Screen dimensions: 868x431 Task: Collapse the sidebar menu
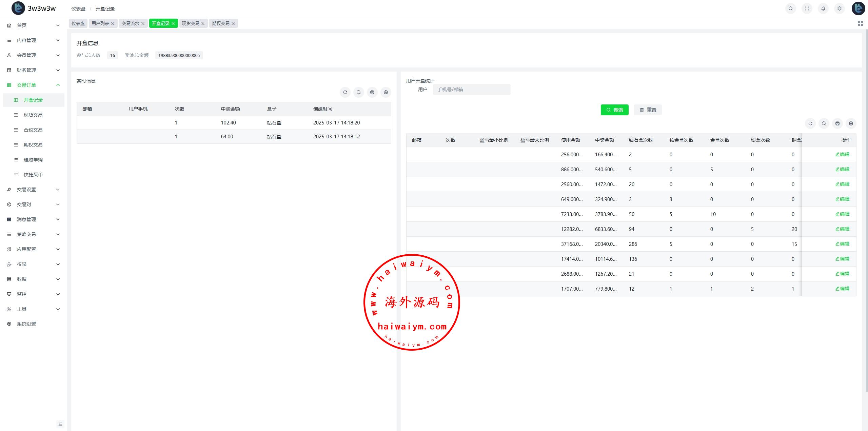click(x=60, y=424)
